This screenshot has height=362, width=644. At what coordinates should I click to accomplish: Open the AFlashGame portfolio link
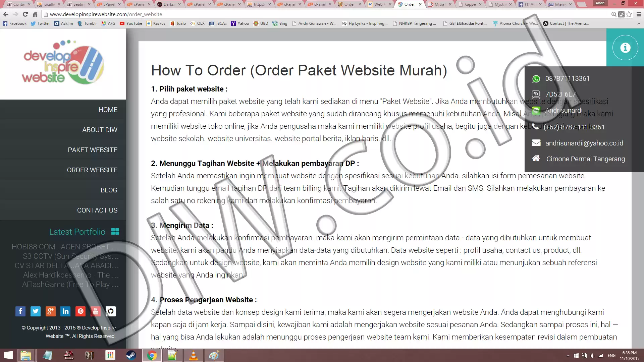tap(70, 284)
